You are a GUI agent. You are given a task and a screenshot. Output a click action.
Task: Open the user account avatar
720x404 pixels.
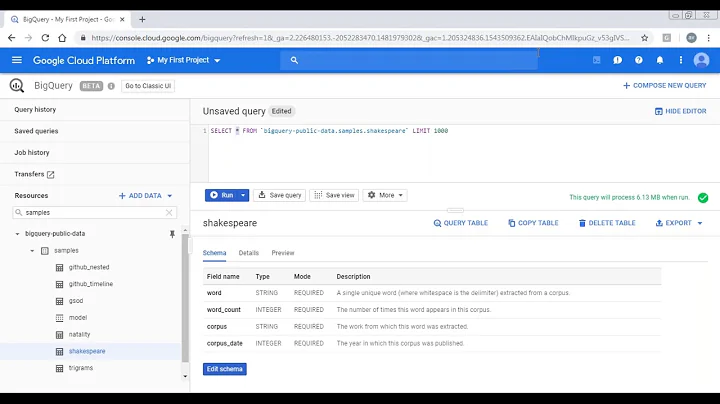click(701, 60)
